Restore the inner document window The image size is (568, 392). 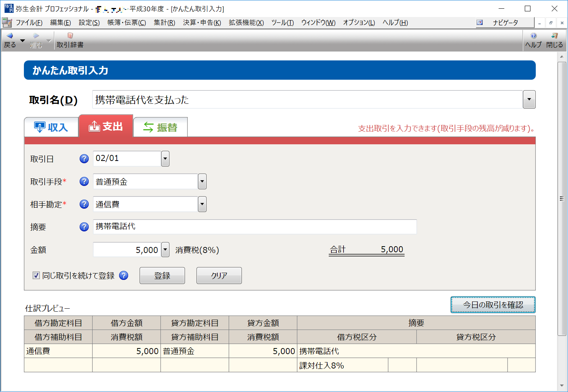pos(551,23)
